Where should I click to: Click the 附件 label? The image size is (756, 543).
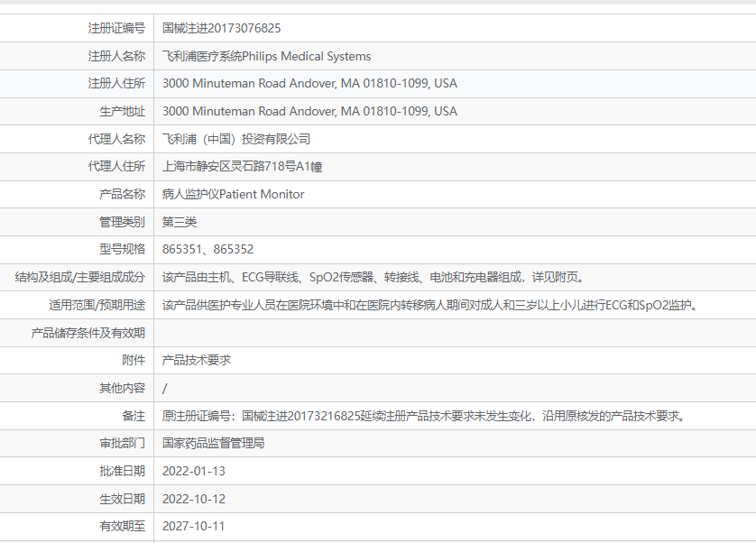(x=134, y=360)
